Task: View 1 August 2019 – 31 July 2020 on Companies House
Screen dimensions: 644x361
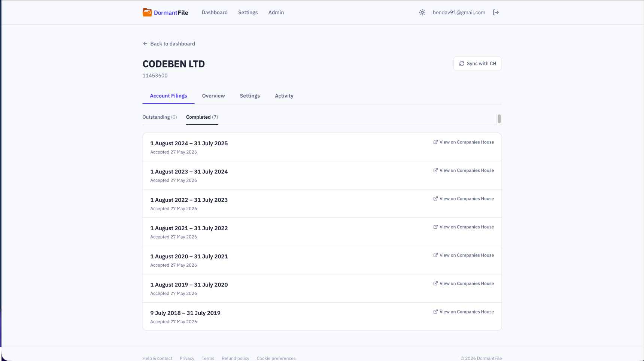Action: pyautogui.click(x=464, y=283)
